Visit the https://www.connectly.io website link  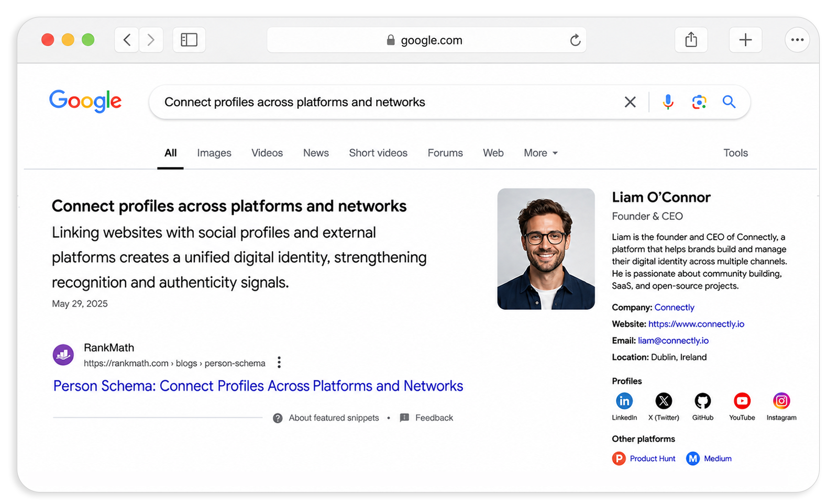tap(696, 324)
